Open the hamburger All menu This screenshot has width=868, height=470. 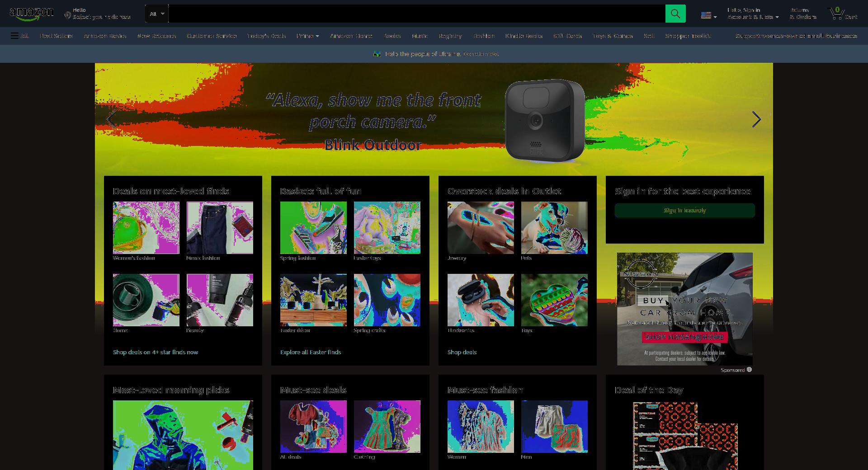click(19, 36)
